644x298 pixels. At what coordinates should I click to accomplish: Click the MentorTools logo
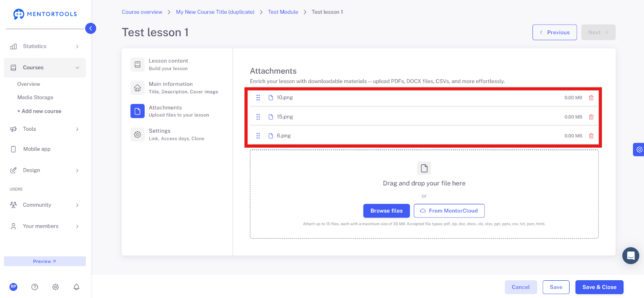(x=45, y=14)
